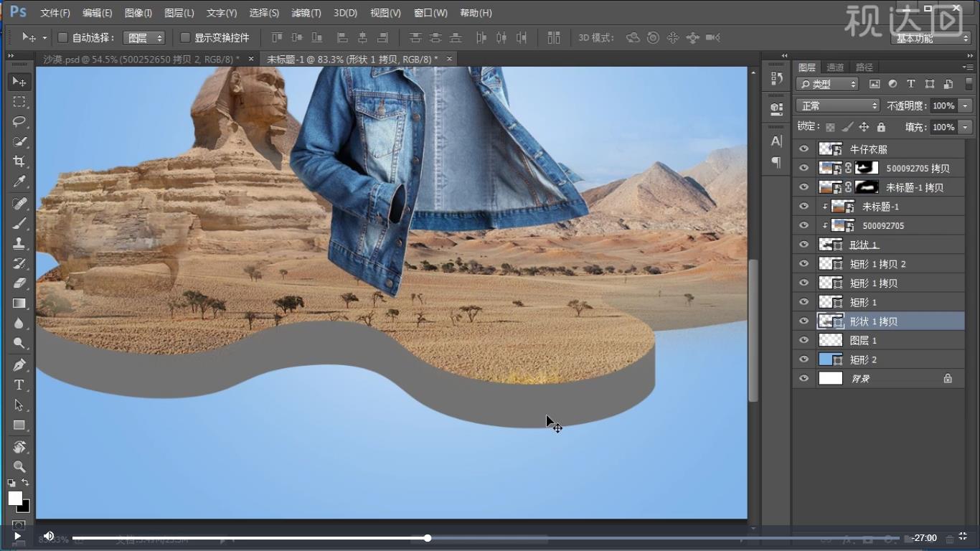The height and width of the screenshot is (551, 980).
Task: Hide the 牛仔衣服 layer
Action: pyautogui.click(x=804, y=149)
